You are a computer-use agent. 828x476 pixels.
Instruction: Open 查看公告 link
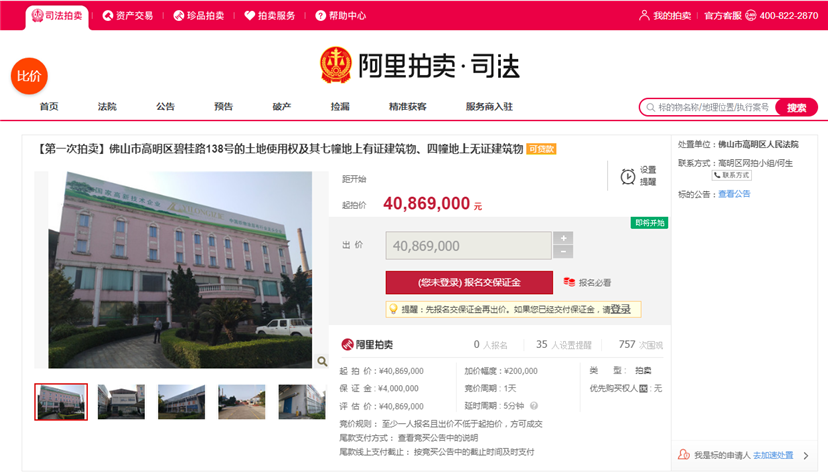(x=734, y=194)
